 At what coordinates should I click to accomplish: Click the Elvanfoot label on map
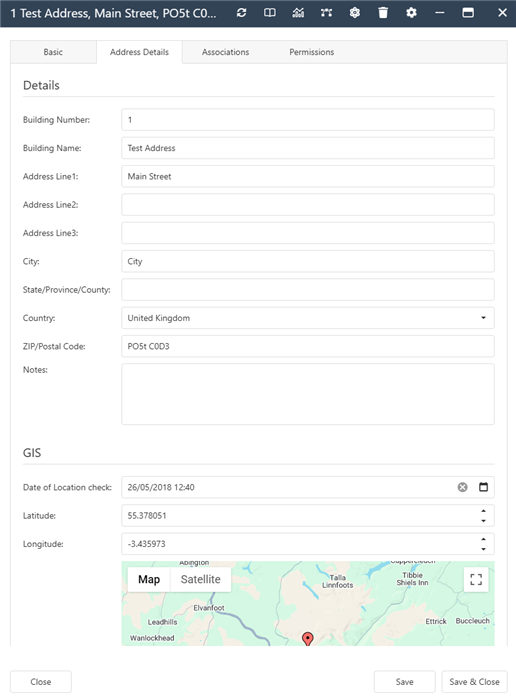[209, 608]
